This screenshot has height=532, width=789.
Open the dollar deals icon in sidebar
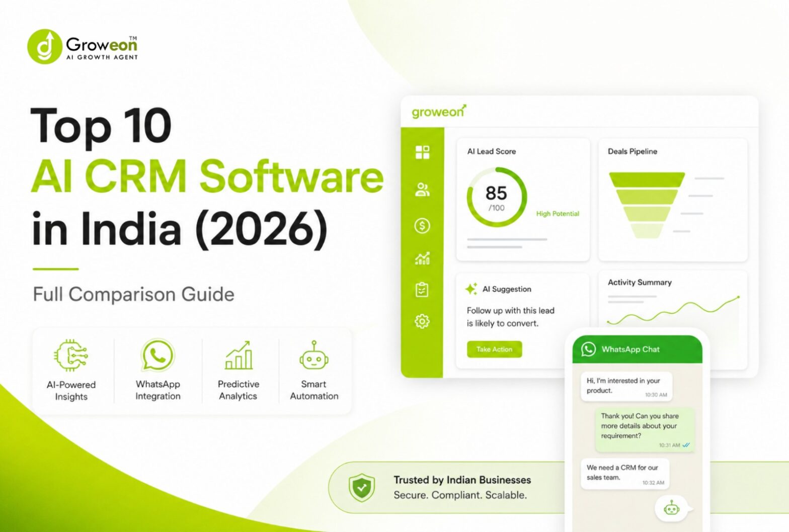pos(422,226)
